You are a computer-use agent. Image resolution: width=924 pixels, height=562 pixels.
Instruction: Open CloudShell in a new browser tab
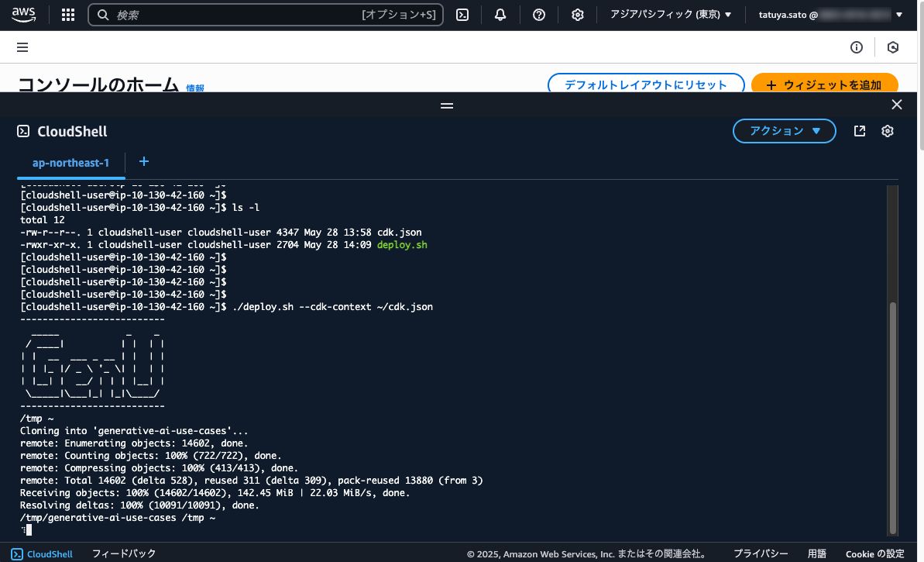pyautogui.click(x=860, y=131)
